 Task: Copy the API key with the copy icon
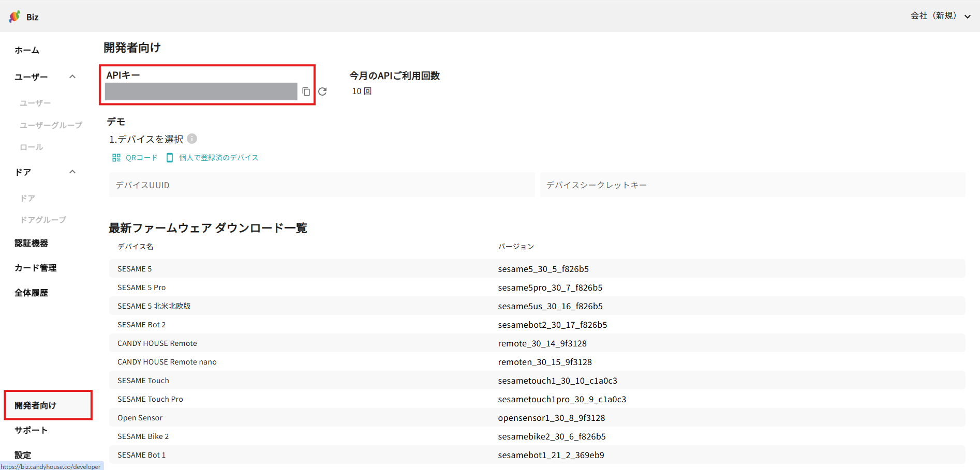306,92
